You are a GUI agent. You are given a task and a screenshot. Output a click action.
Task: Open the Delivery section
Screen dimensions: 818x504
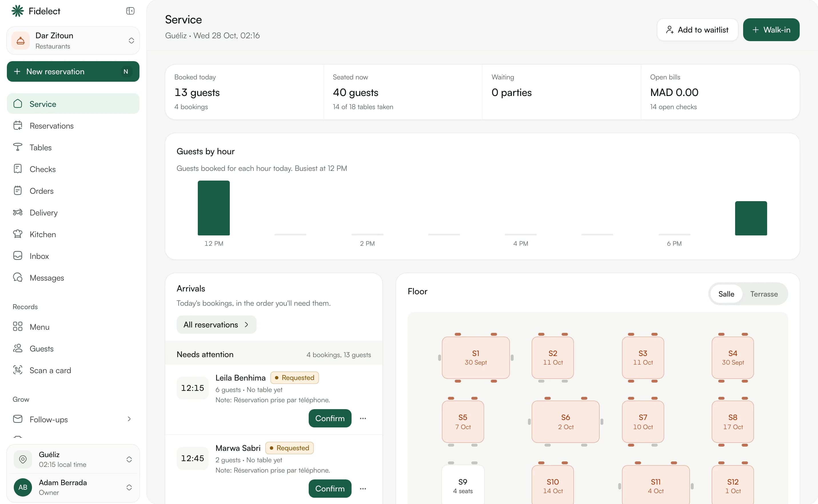pos(73,212)
